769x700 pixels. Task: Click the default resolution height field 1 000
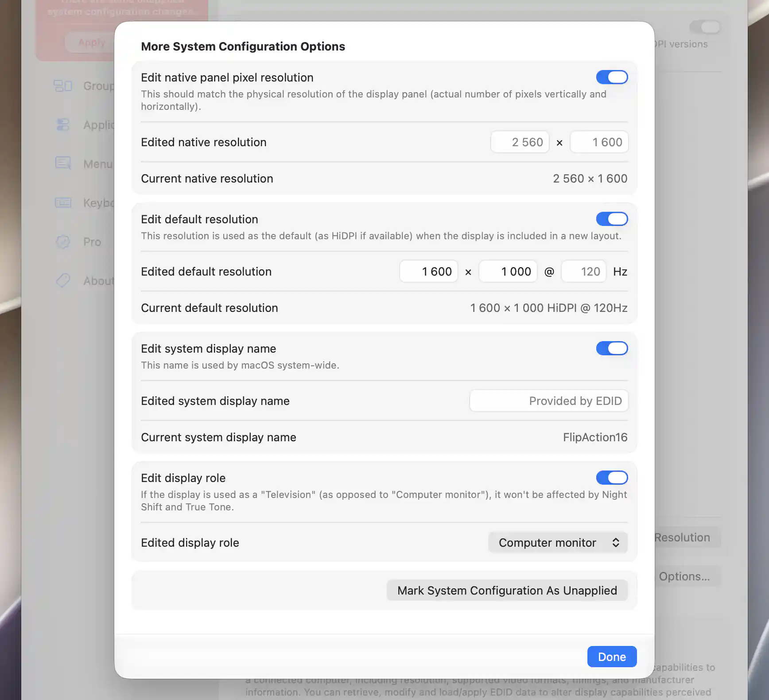coord(508,272)
